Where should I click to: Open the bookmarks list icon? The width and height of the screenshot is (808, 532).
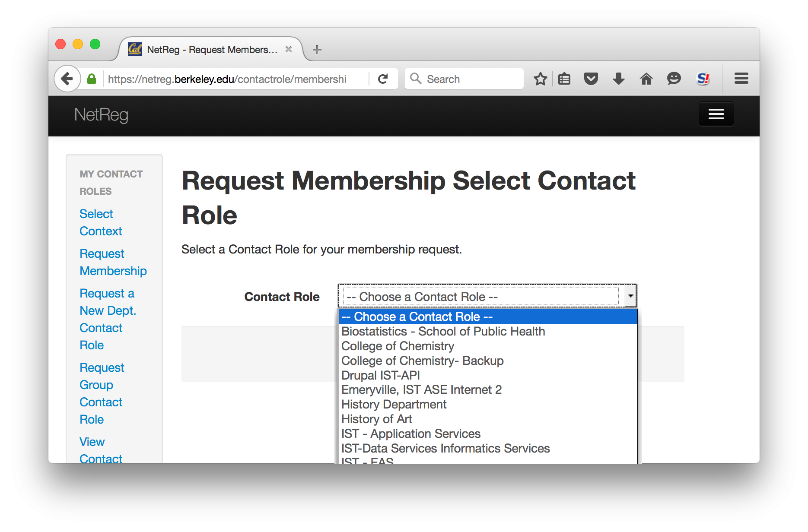pyautogui.click(x=564, y=79)
